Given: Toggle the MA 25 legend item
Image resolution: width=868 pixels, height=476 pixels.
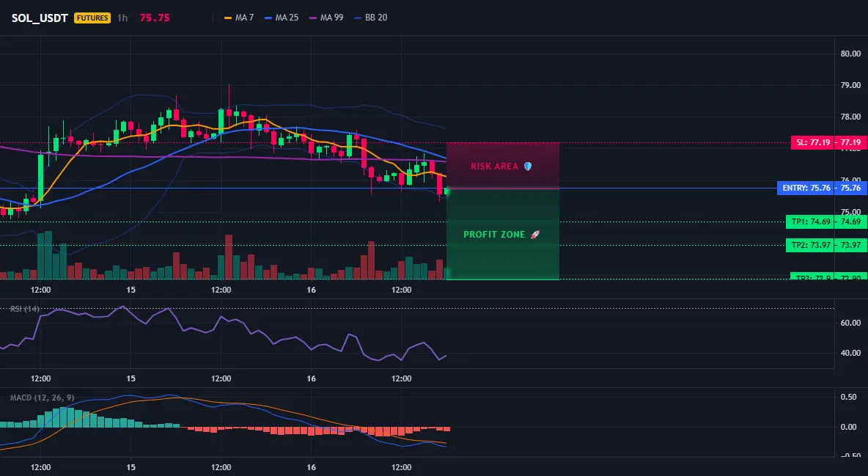Looking at the screenshot, I should (x=282, y=18).
